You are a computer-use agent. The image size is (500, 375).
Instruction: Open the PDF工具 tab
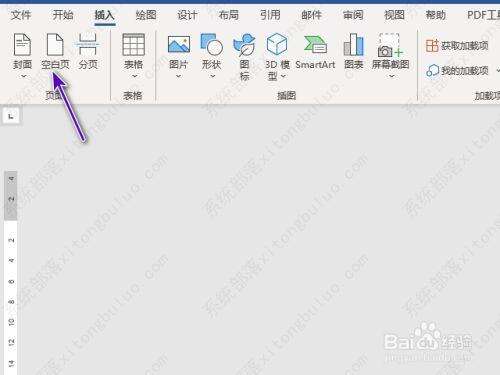(x=483, y=15)
